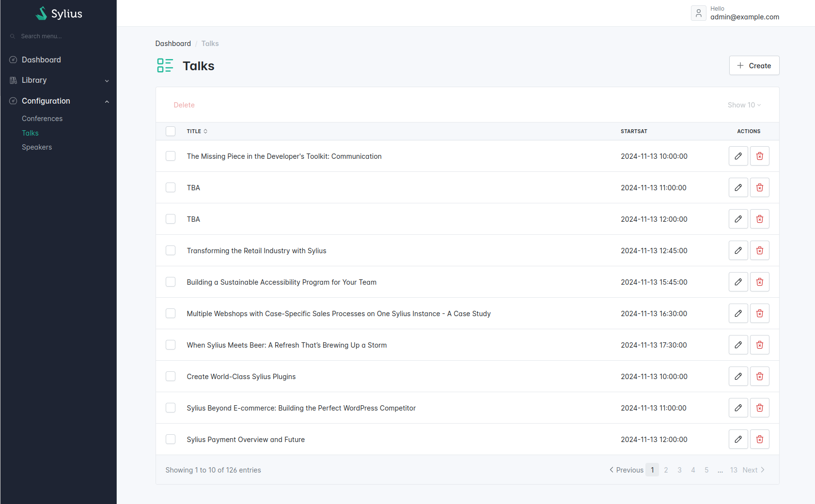Sort talks by Title column
This screenshot has height=504, width=815.
point(197,131)
